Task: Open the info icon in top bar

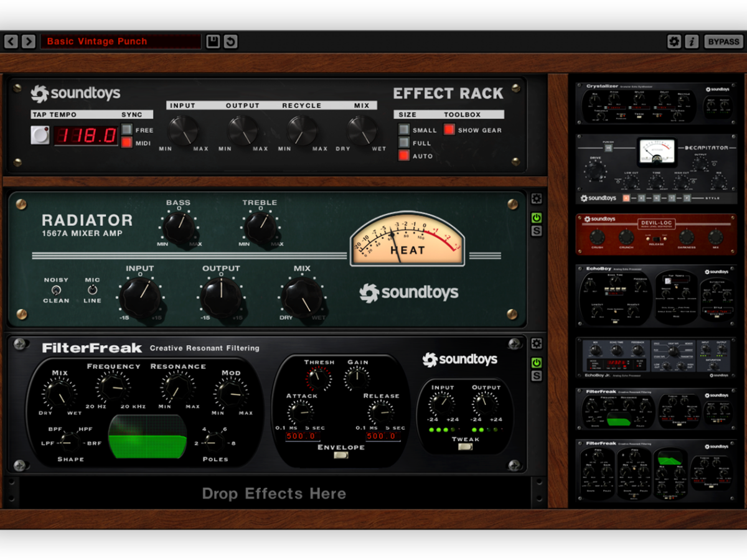Action: [x=692, y=42]
